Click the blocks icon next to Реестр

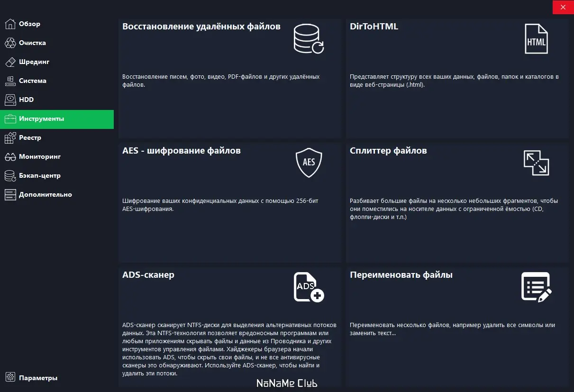[10, 138]
